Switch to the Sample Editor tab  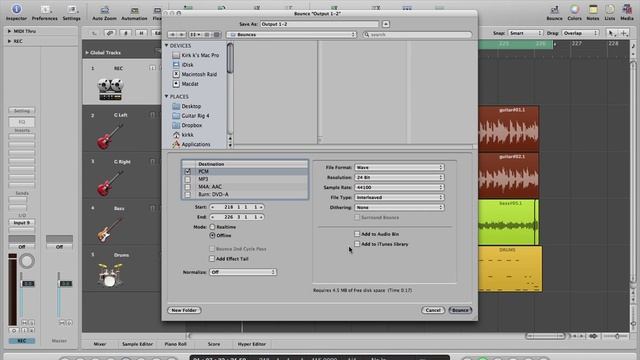[137, 344]
